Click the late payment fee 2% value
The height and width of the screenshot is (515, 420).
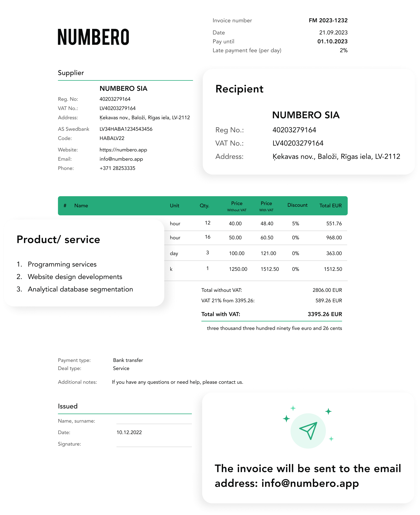(x=343, y=50)
